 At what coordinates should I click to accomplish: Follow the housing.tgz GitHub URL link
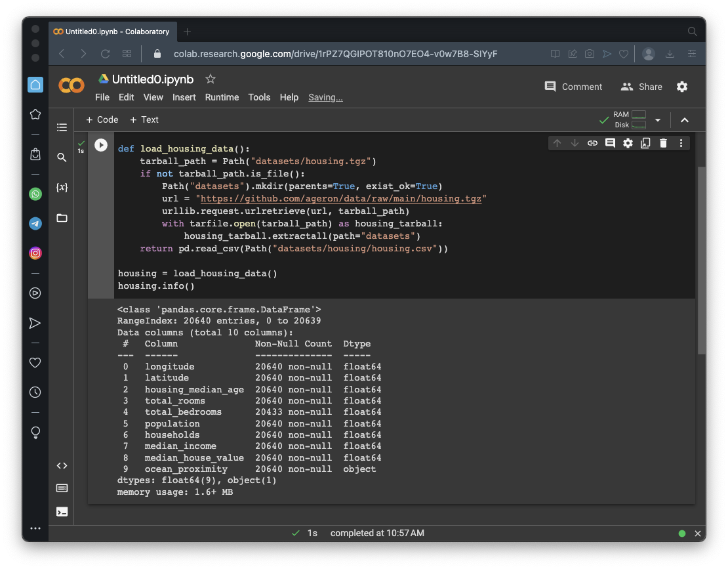click(340, 199)
